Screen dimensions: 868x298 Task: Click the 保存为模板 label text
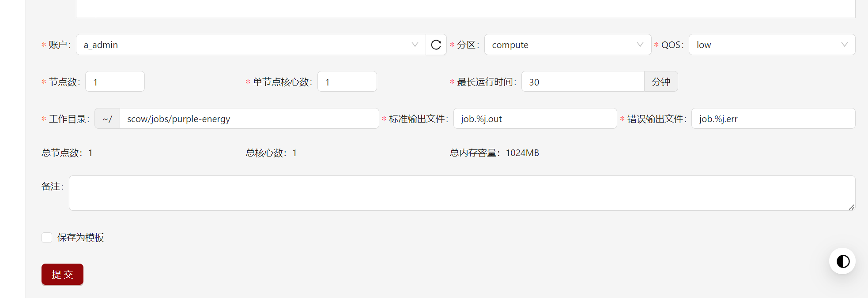click(x=81, y=238)
